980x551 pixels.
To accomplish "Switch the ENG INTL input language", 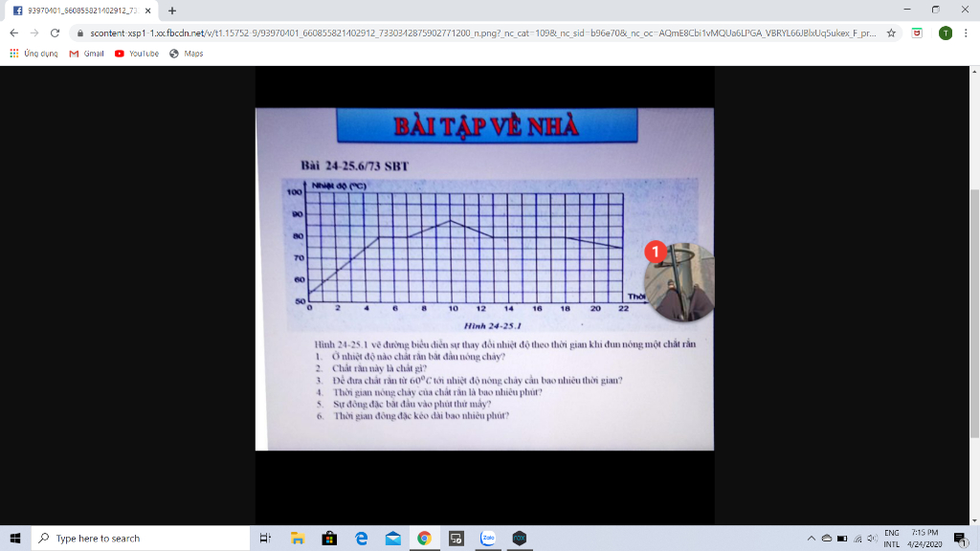I will tap(892, 538).
